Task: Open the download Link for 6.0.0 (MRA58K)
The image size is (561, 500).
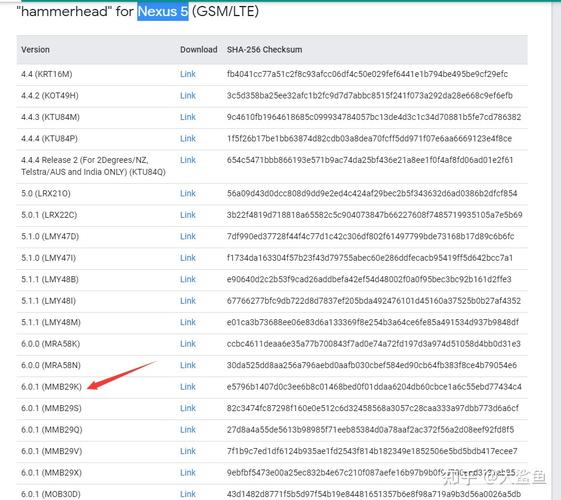Action: (188, 344)
